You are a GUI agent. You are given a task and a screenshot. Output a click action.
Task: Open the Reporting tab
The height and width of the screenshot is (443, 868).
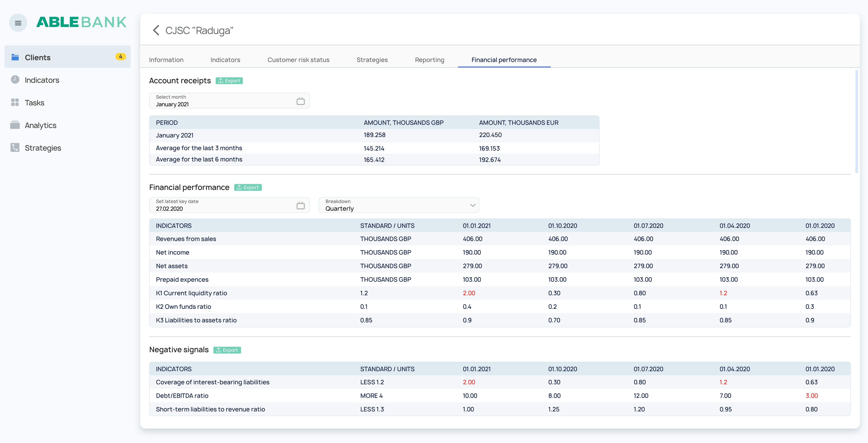[429, 60]
